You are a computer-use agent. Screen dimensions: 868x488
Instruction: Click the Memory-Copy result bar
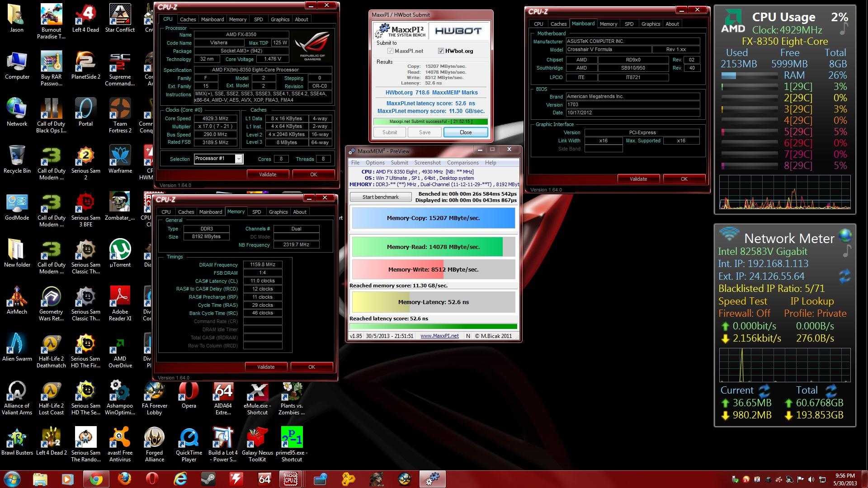coord(433,218)
